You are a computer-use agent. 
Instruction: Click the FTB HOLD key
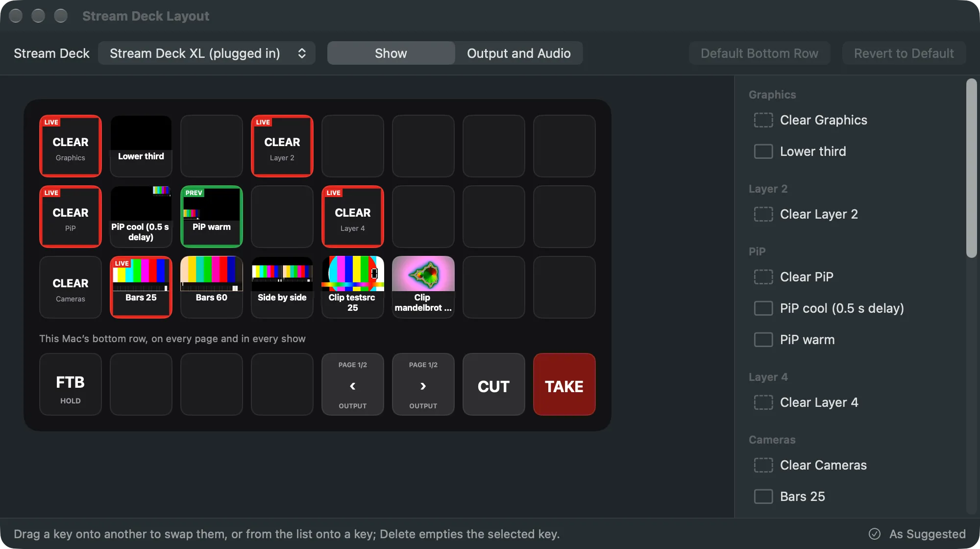click(71, 384)
